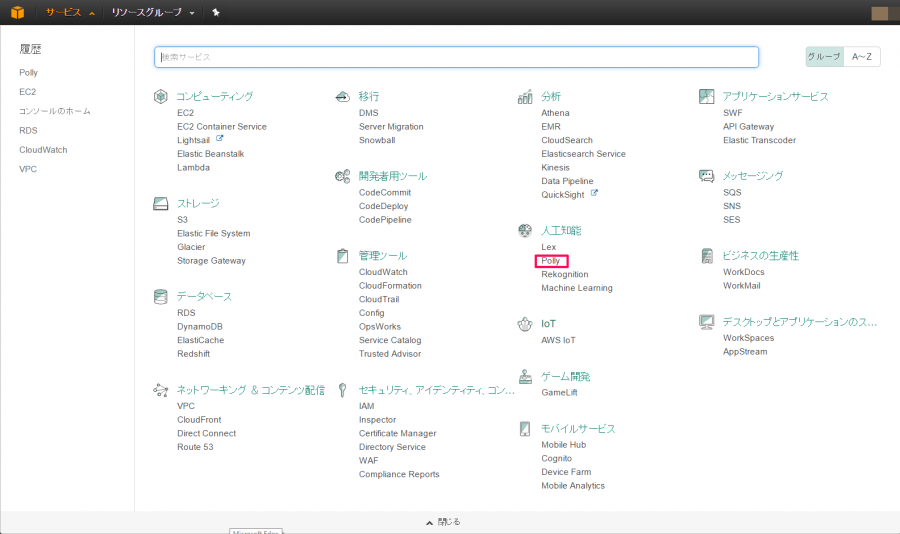Image resolution: width=900 pixels, height=534 pixels.
Task: Open Machine Learning service
Action: coord(577,288)
